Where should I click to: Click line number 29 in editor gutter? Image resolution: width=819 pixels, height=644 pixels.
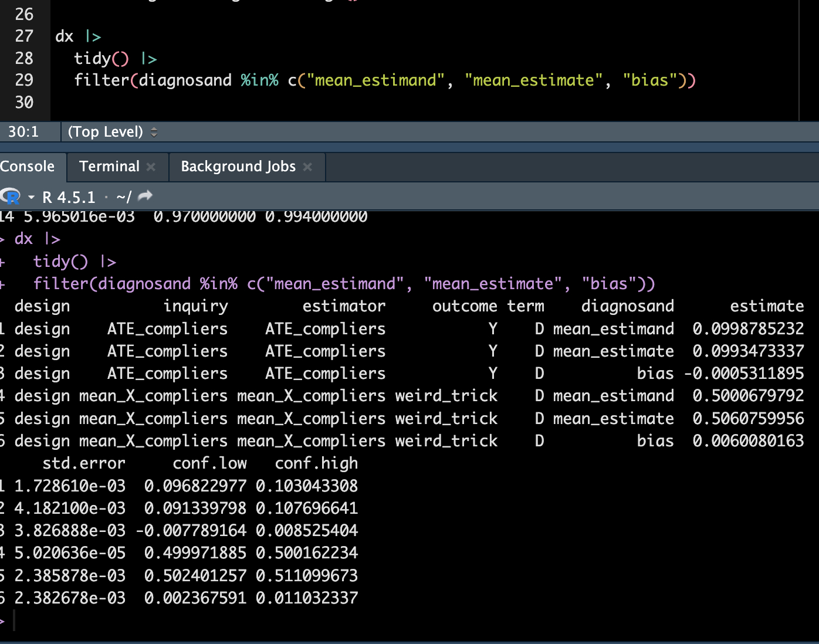click(x=24, y=80)
